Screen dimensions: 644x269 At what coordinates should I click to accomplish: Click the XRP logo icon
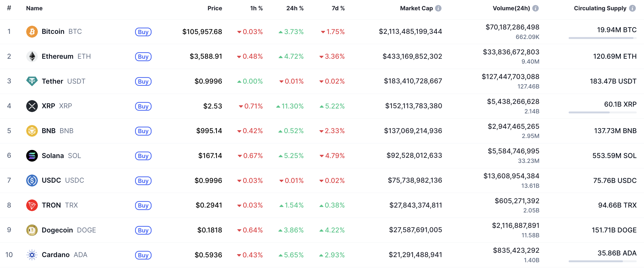click(32, 106)
